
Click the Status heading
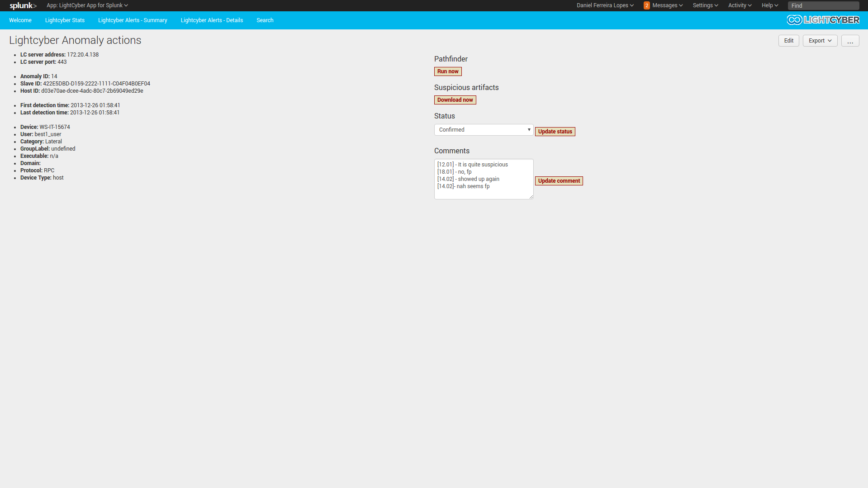445,116
